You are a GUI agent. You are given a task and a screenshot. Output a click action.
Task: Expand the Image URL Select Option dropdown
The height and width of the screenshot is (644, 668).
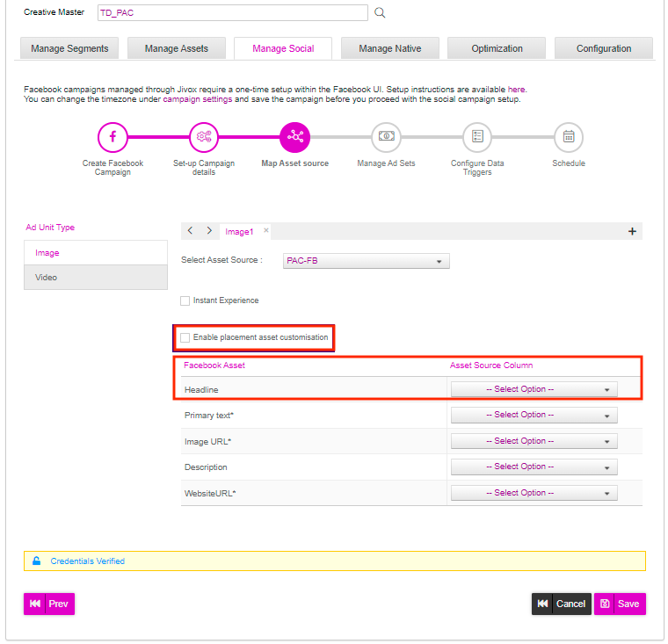click(534, 441)
